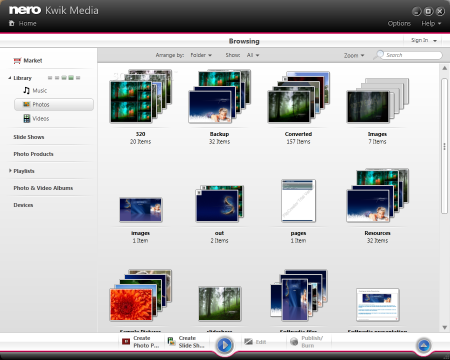450x360 pixels.
Task: Click the "2 Items" text under out
Action: [x=219, y=241]
